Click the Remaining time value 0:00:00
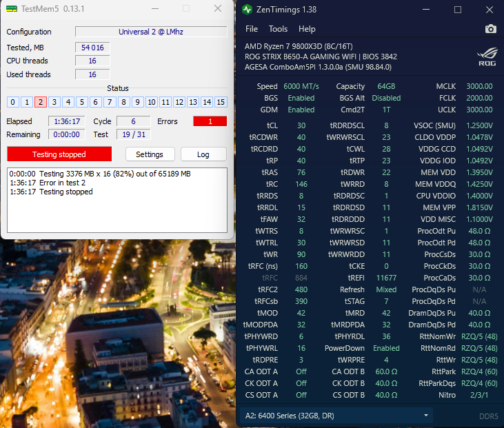 [67, 134]
